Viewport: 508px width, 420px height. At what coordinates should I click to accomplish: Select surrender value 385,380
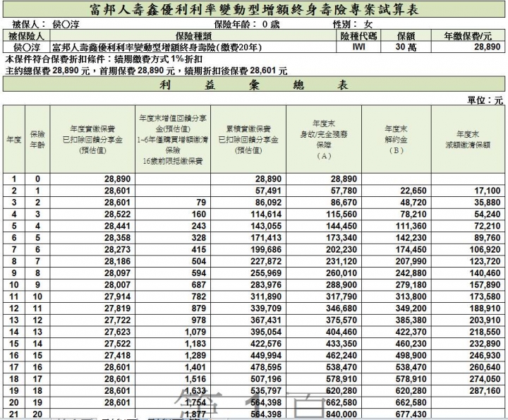[411, 320]
